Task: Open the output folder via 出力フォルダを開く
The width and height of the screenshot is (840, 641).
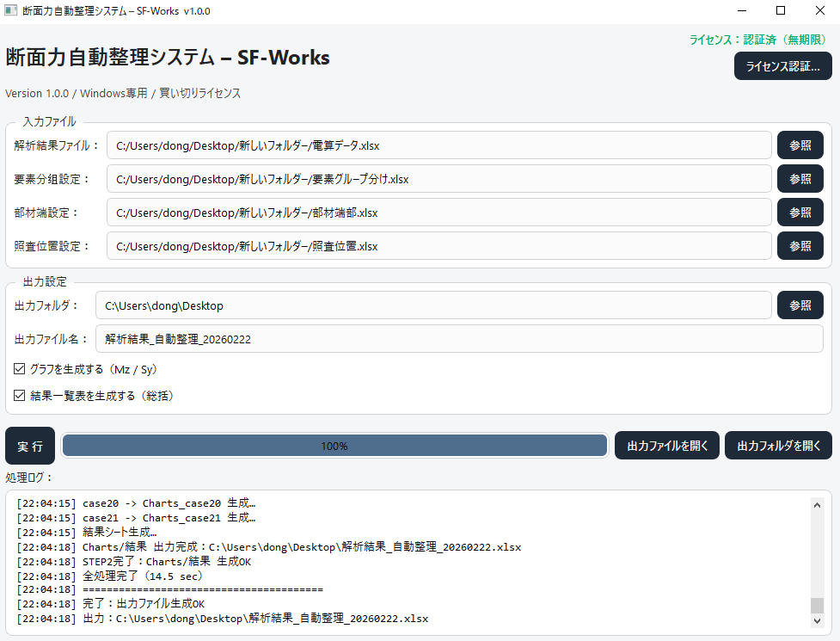Action: pyautogui.click(x=778, y=445)
